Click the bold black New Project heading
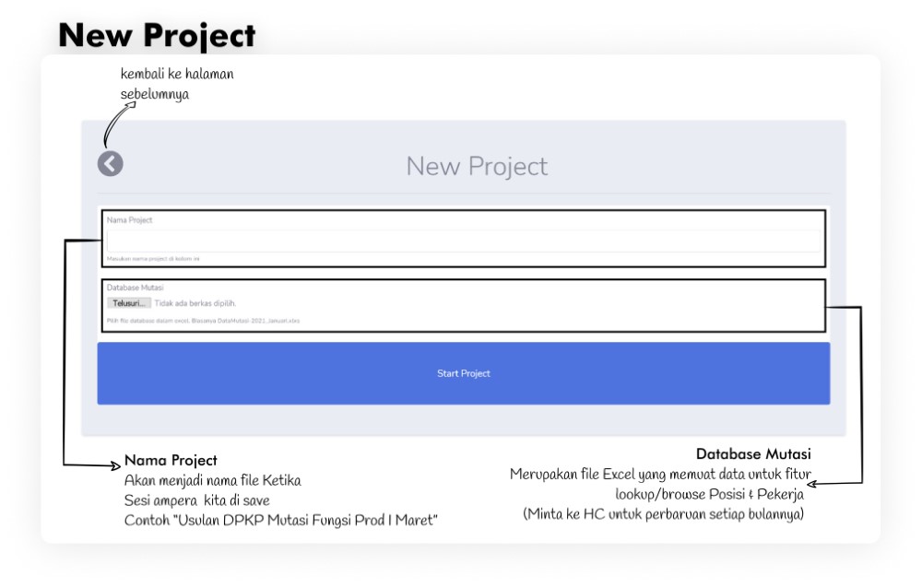Screen dimensions: 922x588 click(157, 35)
